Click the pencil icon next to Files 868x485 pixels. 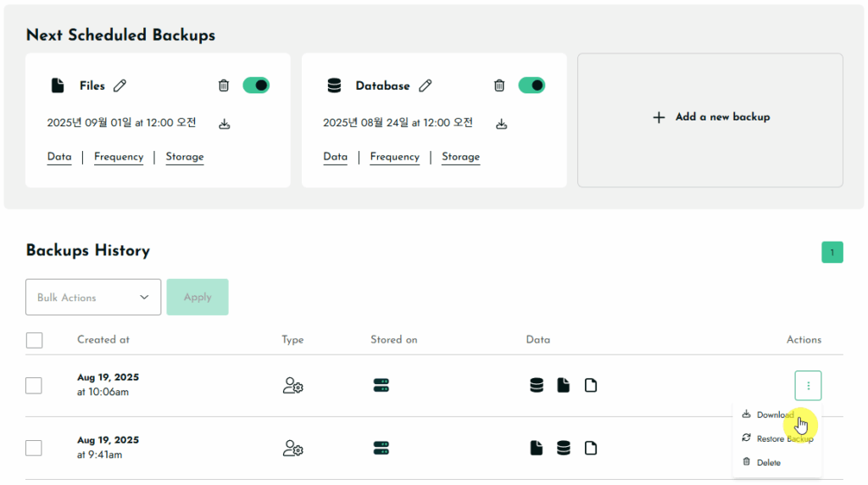(120, 86)
